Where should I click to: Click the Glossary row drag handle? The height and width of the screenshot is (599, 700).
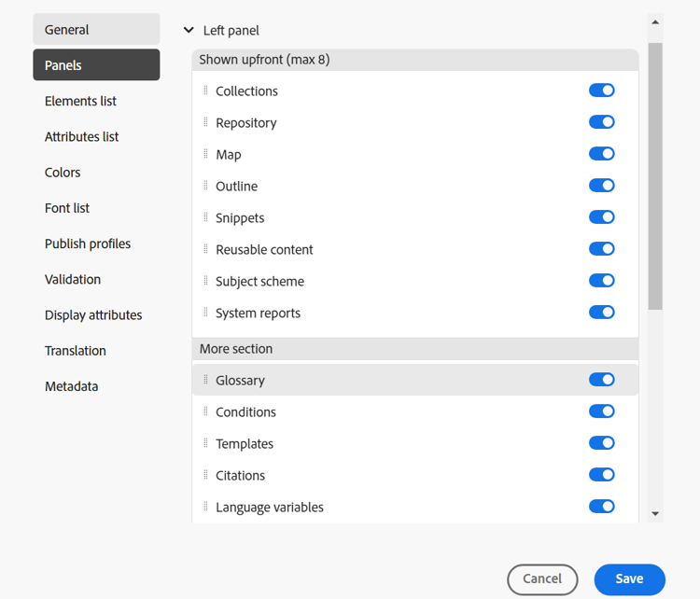206,380
